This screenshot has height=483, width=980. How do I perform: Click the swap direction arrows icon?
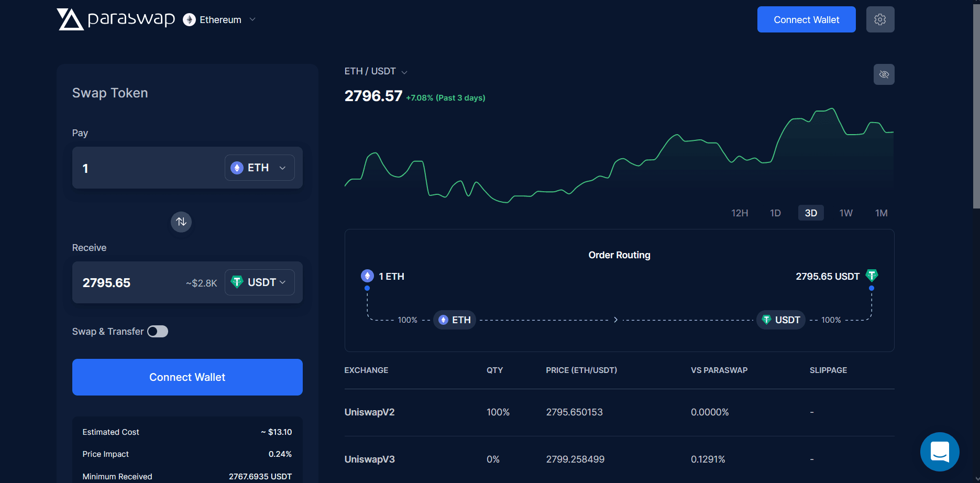(x=181, y=222)
